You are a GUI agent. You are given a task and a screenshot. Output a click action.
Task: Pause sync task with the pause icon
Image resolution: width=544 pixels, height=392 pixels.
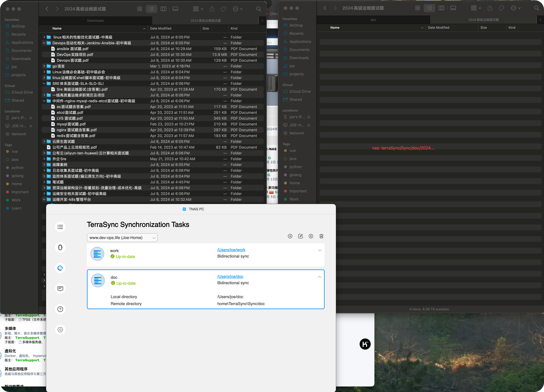[x=311, y=236]
